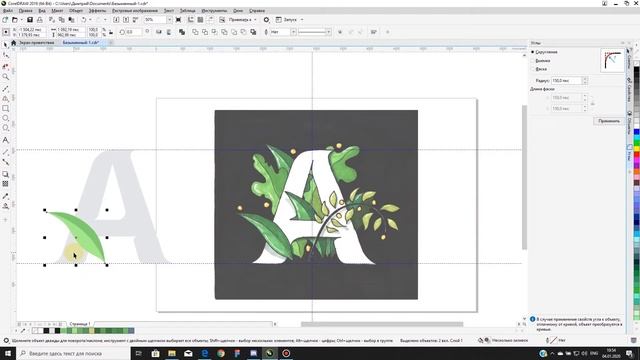Viewport: 640px width, 360px height.
Task: Select the Выемка radio button
Action: coord(533,61)
